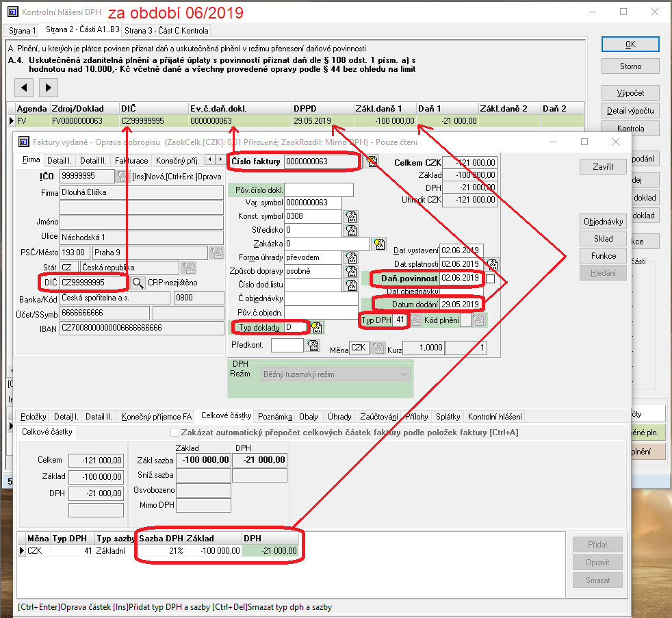672x618 pixels.
Task: Open the Konečný příjemce FA tab
Action: click(x=157, y=417)
